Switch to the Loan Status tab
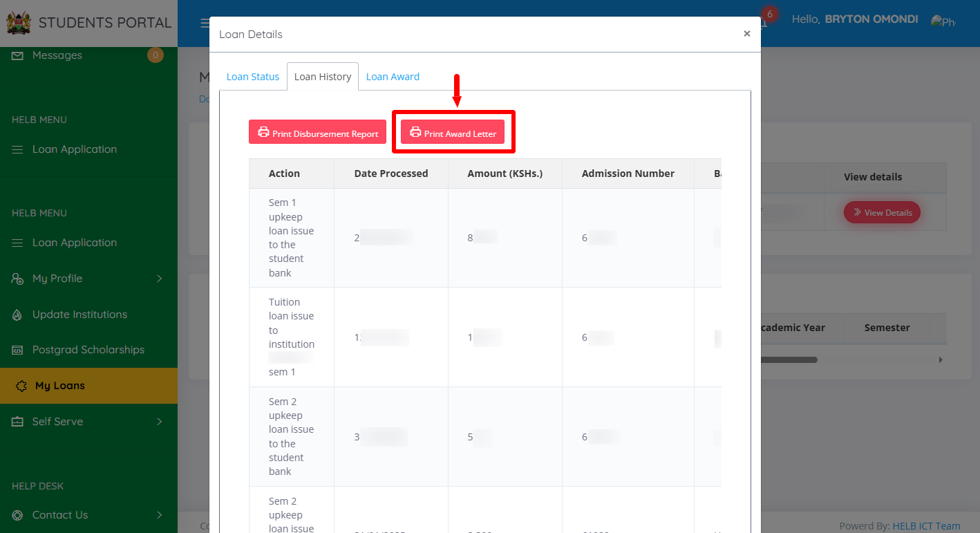This screenshot has height=533, width=980. pyautogui.click(x=253, y=77)
